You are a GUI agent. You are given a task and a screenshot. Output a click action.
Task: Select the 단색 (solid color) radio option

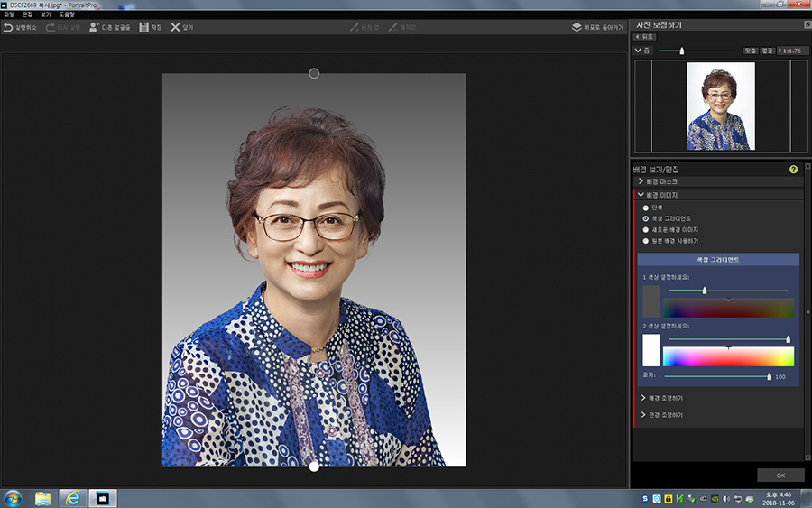(646, 208)
